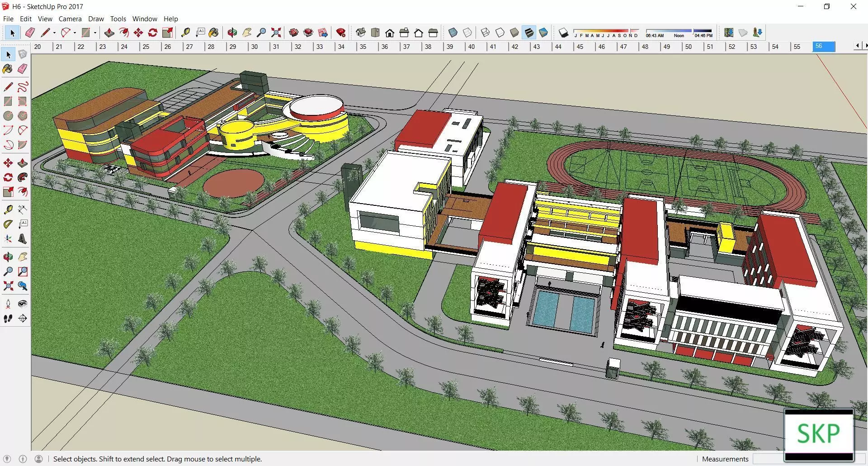Adjust the shadow time-of-day slider
This screenshot has height=466, width=868.
679,33
